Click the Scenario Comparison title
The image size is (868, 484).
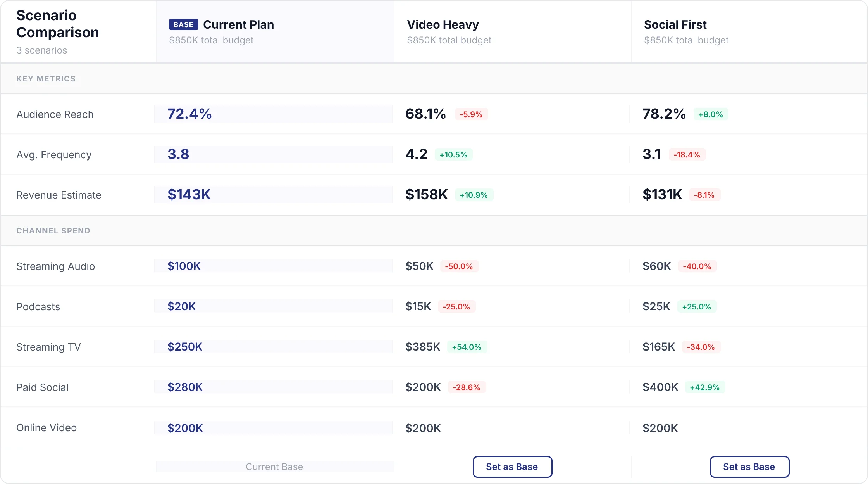(x=58, y=24)
